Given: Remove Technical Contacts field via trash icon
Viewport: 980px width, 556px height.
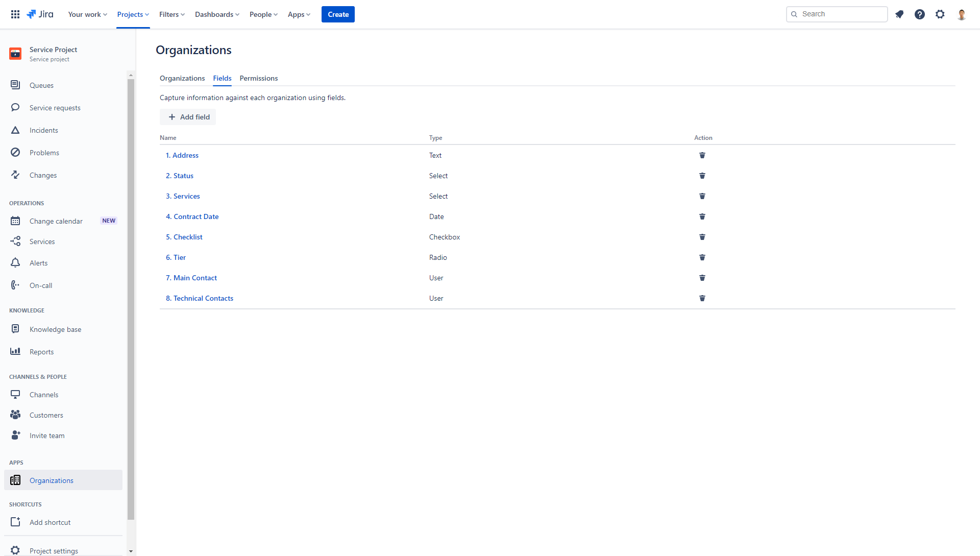Looking at the screenshot, I should 702,298.
